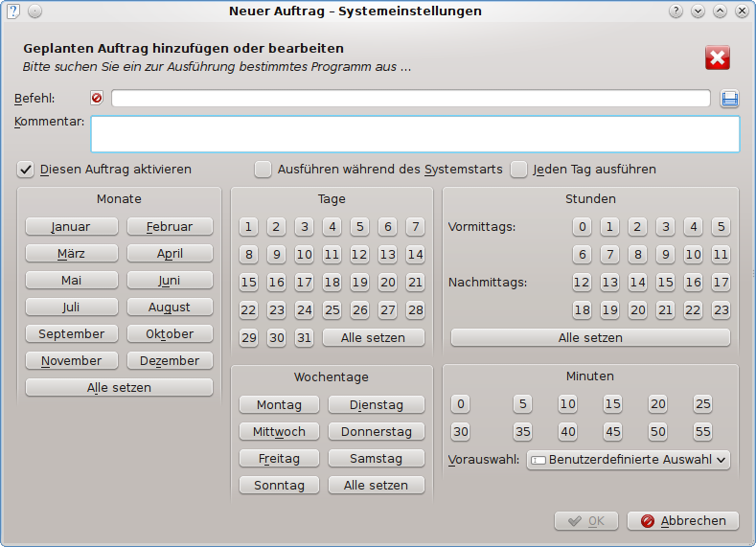Select the März month button

tap(71, 254)
